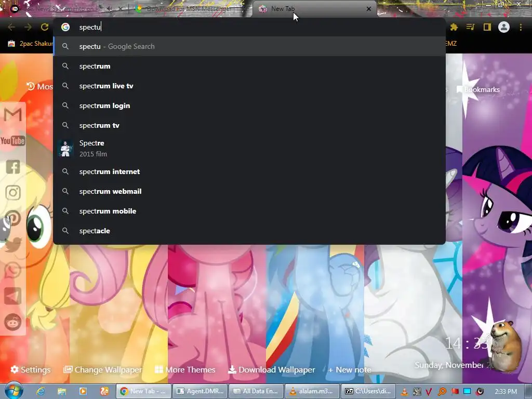
Task: Select the "spectacle" suggestion
Action: click(x=249, y=231)
